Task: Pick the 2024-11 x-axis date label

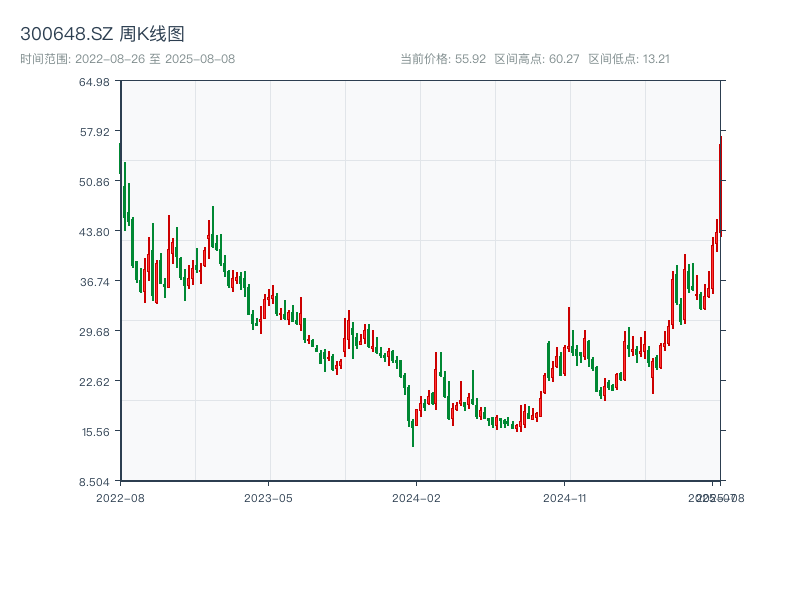Action: (x=567, y=497)
